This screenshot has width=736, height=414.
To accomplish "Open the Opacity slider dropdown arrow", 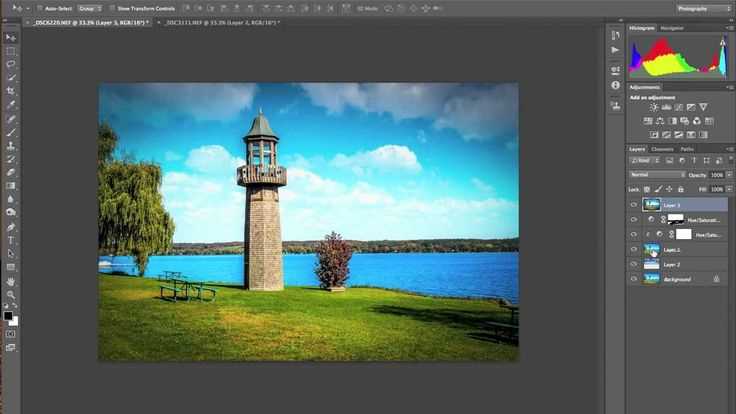I will (x=729, y=175).
